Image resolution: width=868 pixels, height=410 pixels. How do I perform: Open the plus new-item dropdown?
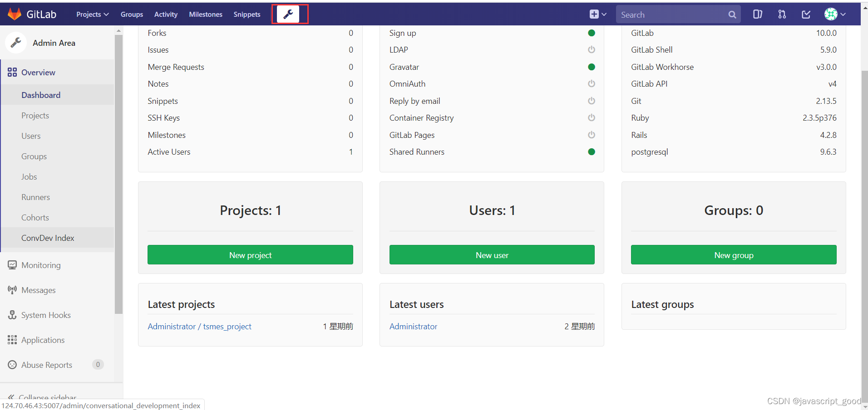tap(598, 15)
